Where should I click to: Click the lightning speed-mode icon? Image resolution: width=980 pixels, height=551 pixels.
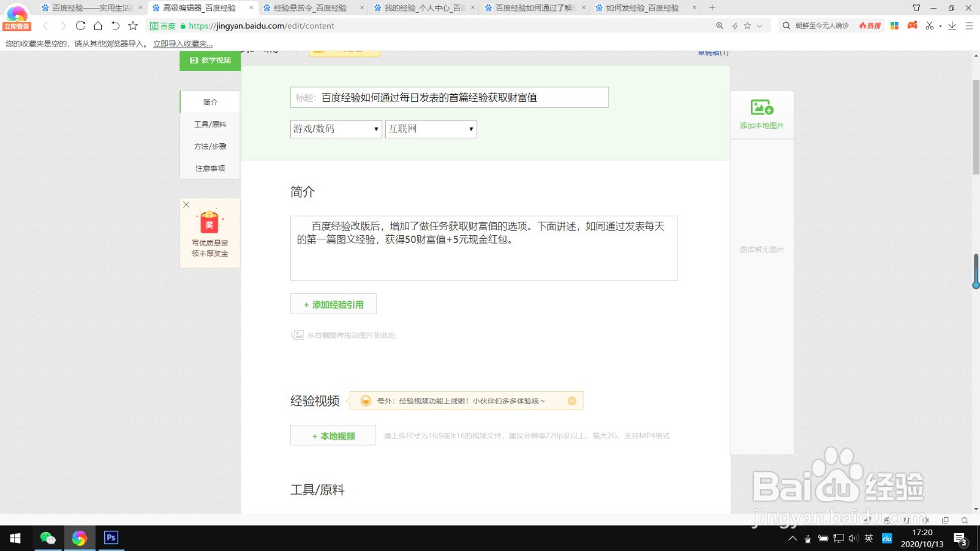click(x=735, y=26)
